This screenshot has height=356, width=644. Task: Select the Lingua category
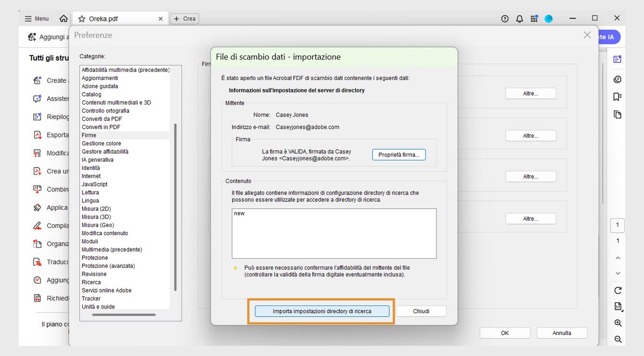tap(90, 201)
